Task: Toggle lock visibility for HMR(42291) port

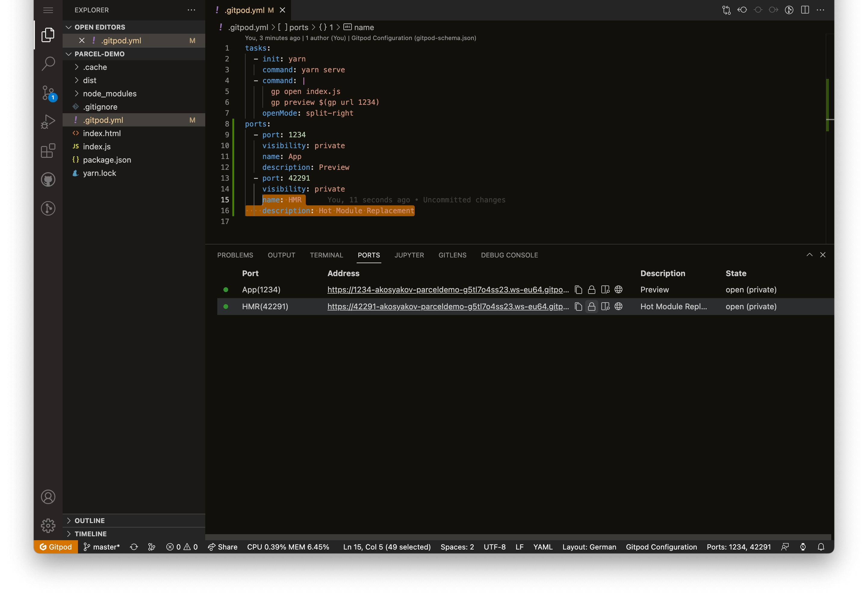Action: point(592,307)
